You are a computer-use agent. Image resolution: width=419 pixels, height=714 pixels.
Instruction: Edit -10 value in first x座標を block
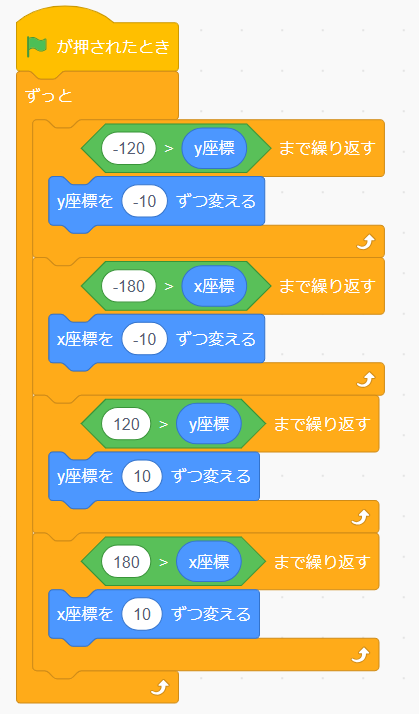coord(144,339)
